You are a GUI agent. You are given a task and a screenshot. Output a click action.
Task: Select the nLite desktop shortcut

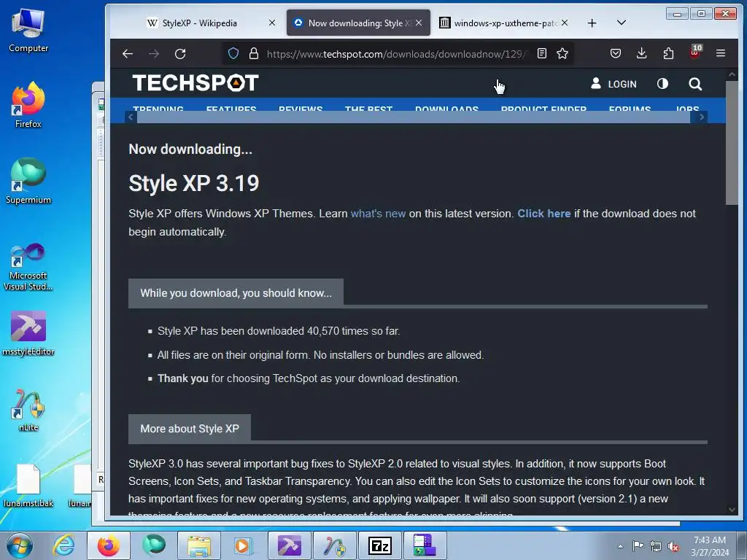[28, 410]
